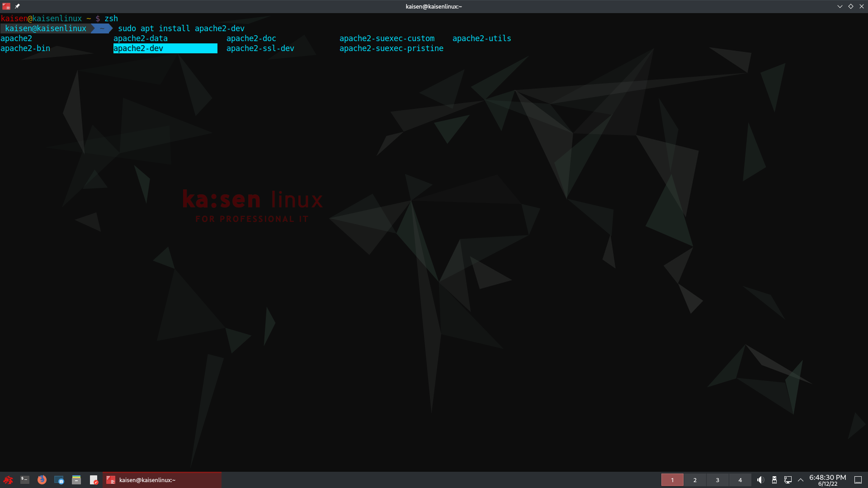The height and width of the screenshot is (488, 868).
Task: Switch to virtual desktop 2
Action: click(x=695, y=480)
